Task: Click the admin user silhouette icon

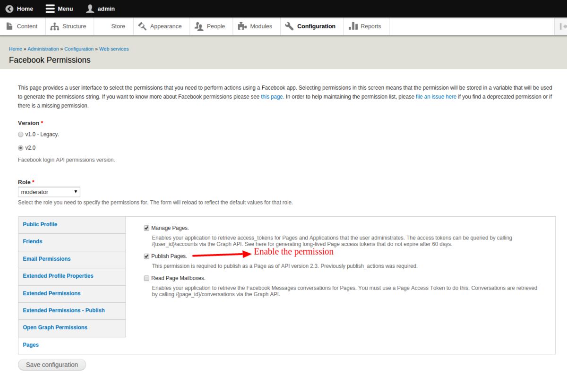Action: tap(90, 9)
